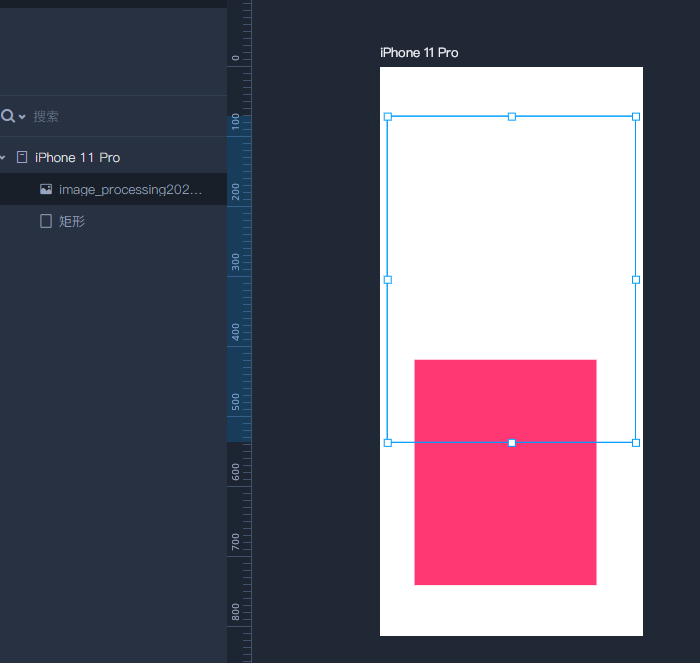
Task: Click the top-center selection resize handle
Action: [x=512, y=117]
